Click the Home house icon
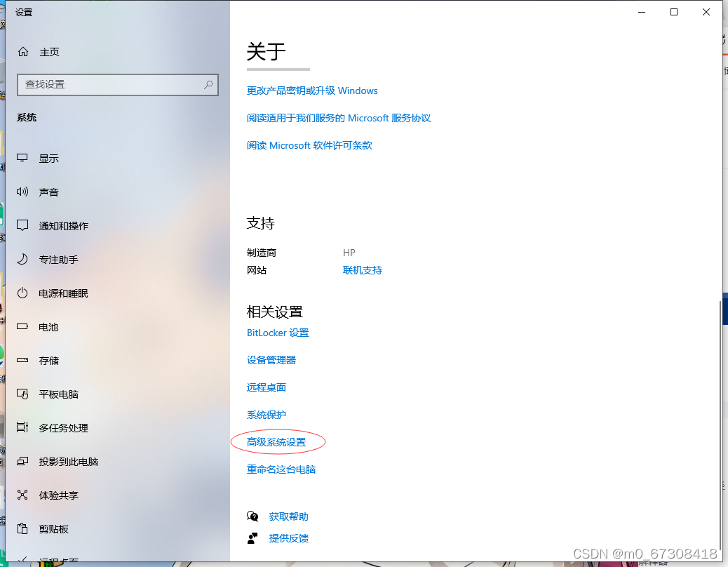728x567 pixels. (22, 52)
